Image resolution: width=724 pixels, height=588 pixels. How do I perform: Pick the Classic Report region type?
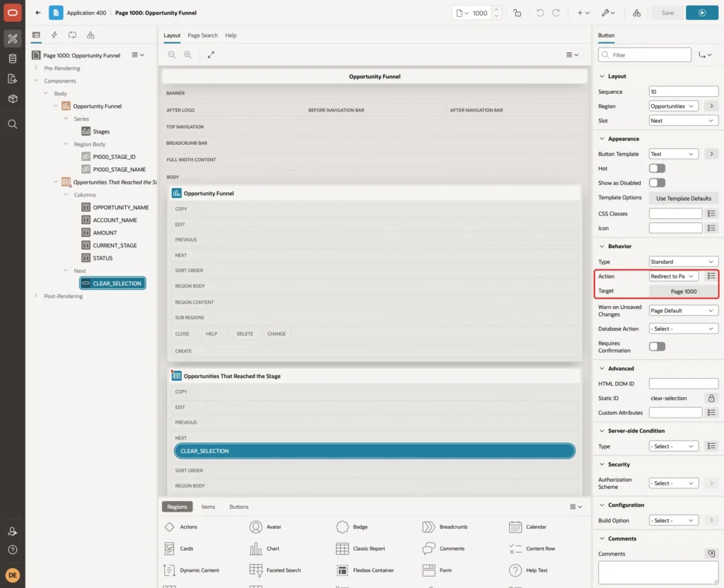(361, 548)
